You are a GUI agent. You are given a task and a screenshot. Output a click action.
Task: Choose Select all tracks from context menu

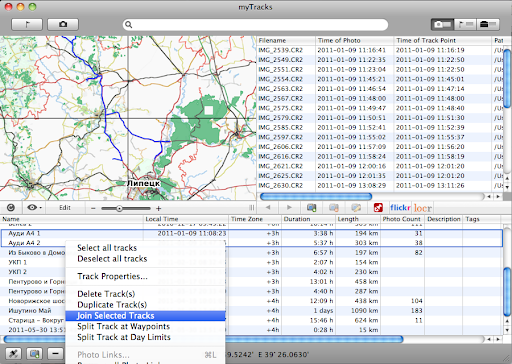click(107, 248)
